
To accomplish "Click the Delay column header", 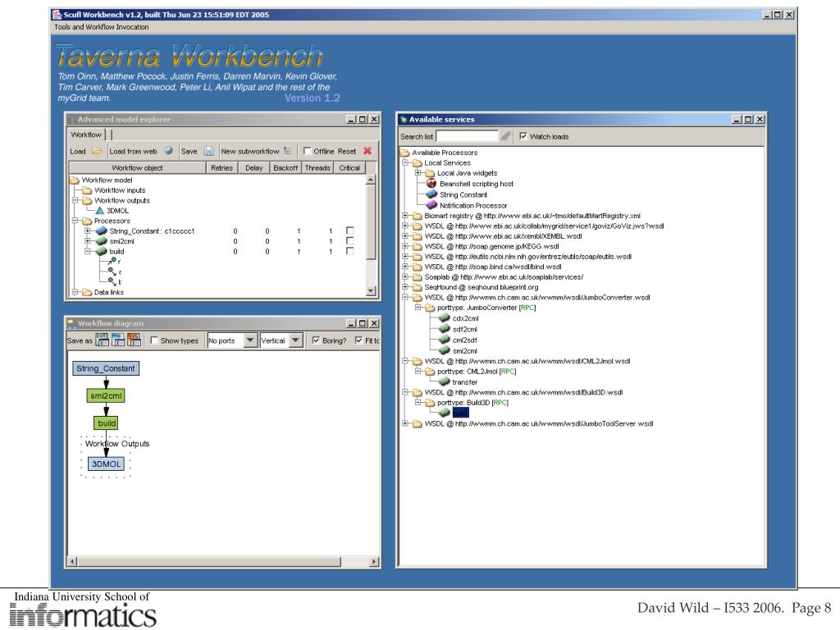I will click(x=253, y=167).
